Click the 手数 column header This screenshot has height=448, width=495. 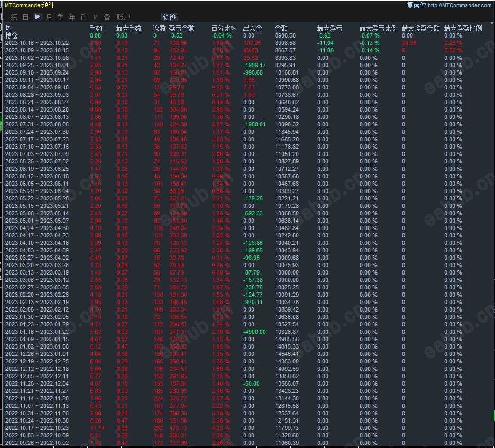click(x=96, y=28)
